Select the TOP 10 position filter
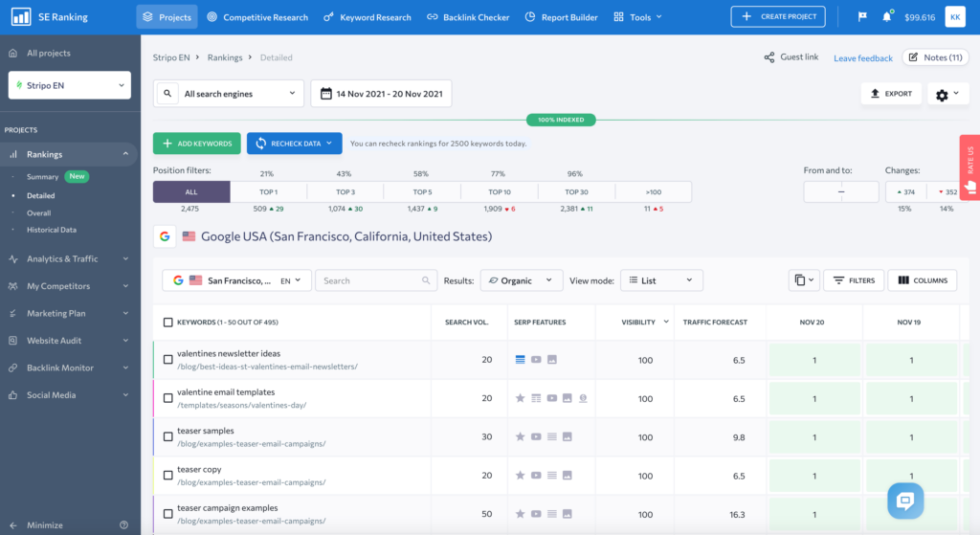The height and width of the screenshot is (535, 980). pos(500,191)
